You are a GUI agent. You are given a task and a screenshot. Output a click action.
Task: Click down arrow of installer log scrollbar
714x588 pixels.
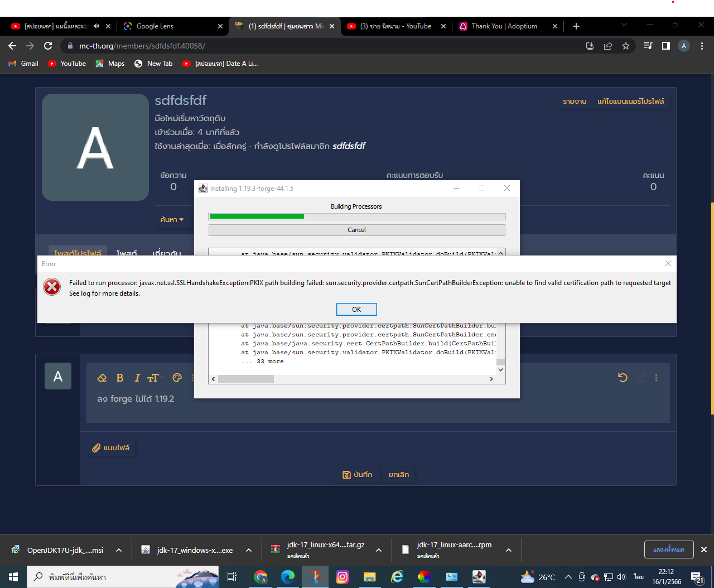[x=500, y=369]
